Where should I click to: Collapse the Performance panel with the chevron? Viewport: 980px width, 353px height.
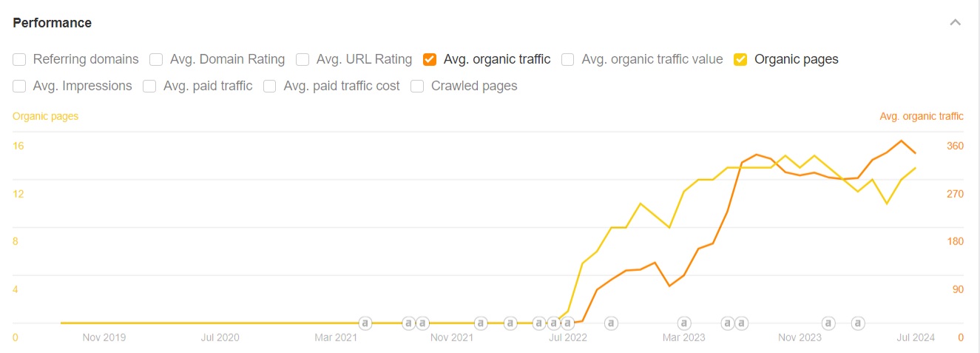(956, 23)
